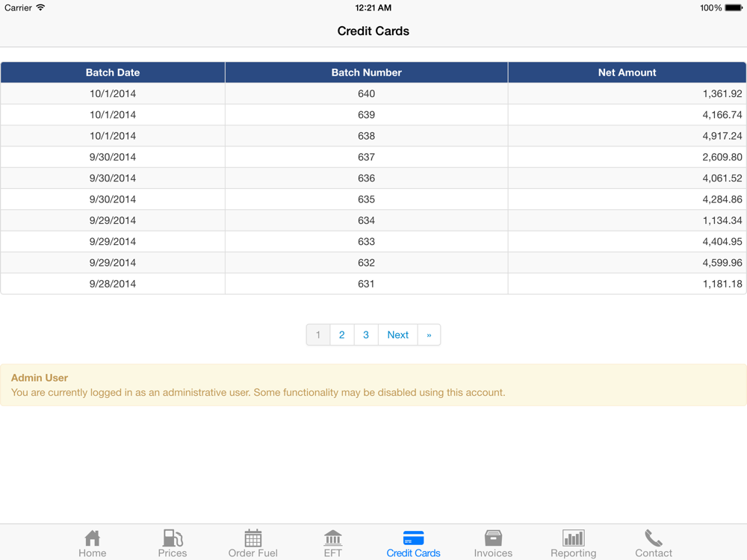Open the EFT bank icon
This screenshot has width=747, height=560.
tap(332, 538)
